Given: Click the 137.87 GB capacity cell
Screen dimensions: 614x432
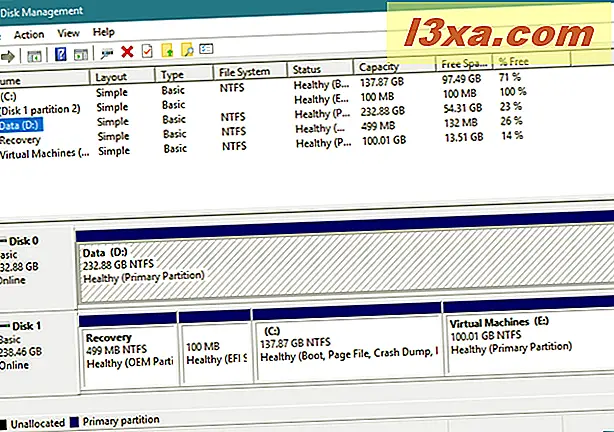Looking at the screenshot, I should (382, 82).
